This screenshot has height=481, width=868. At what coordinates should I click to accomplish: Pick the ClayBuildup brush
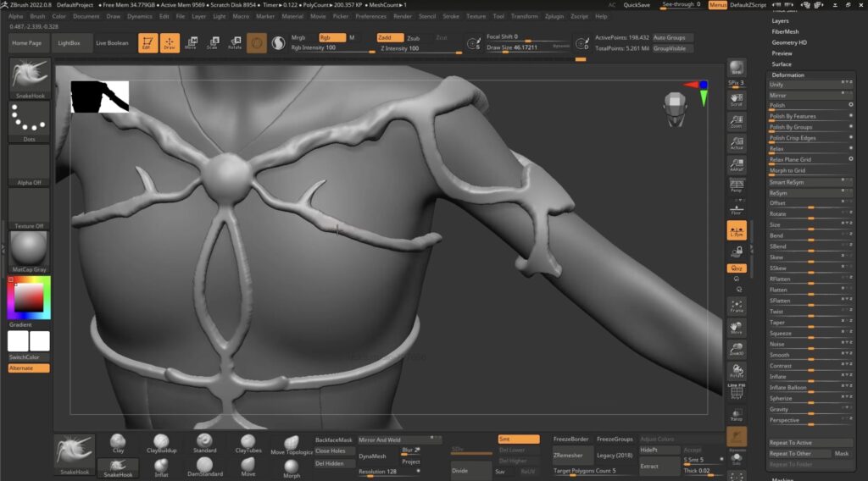coord(161,444)
